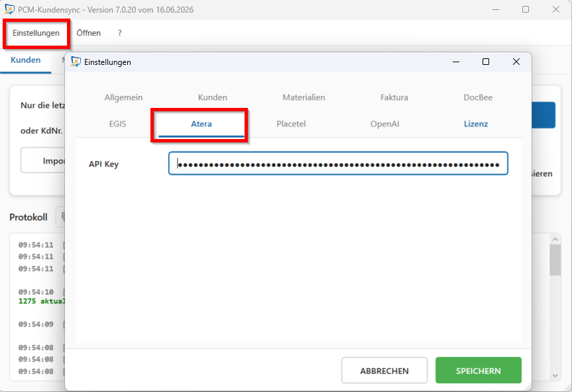Image resolution: width=572 pixels, height=392 pixels.
Task: Click the PCM-Kundensync title bar icon
Action: (x=9, y=9)
